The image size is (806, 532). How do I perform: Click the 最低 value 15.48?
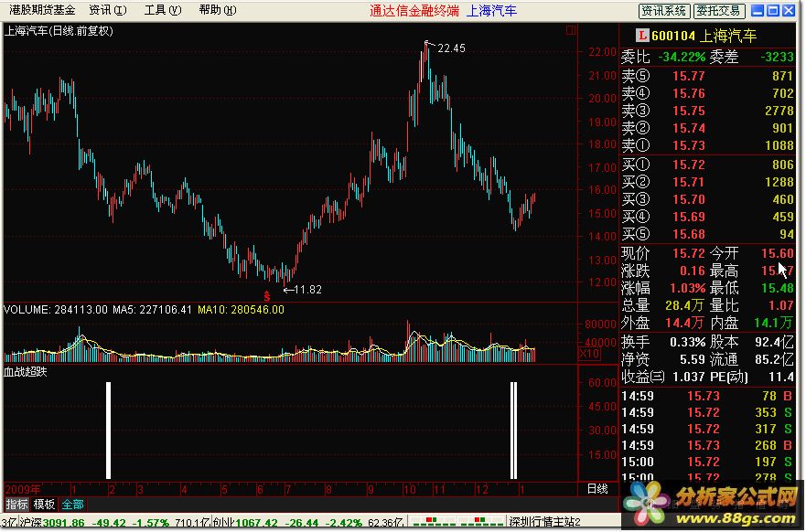[x=778, y=288]
